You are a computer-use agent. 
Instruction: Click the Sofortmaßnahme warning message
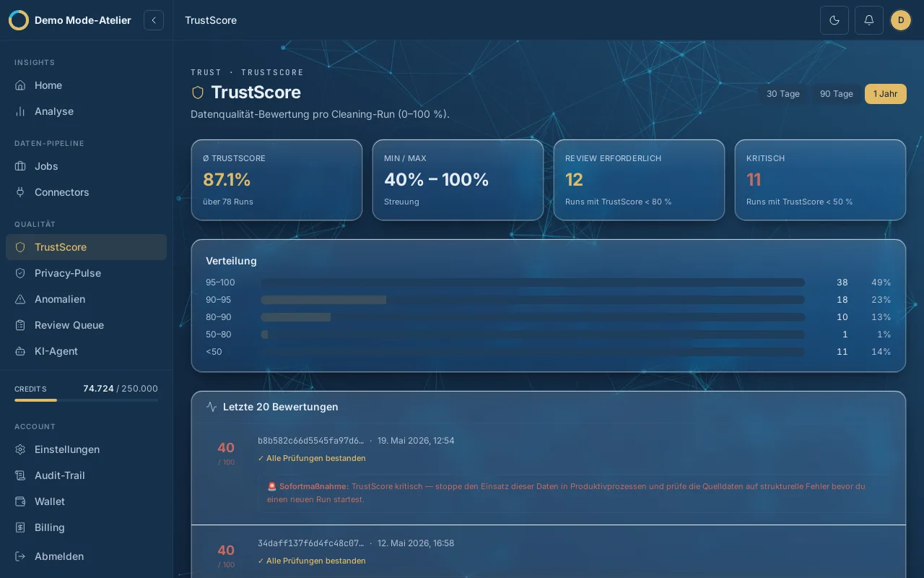pos(575,493)
